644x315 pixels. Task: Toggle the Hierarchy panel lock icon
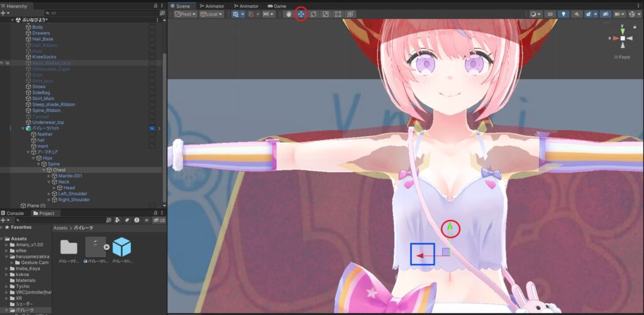[x=155, y=6]
